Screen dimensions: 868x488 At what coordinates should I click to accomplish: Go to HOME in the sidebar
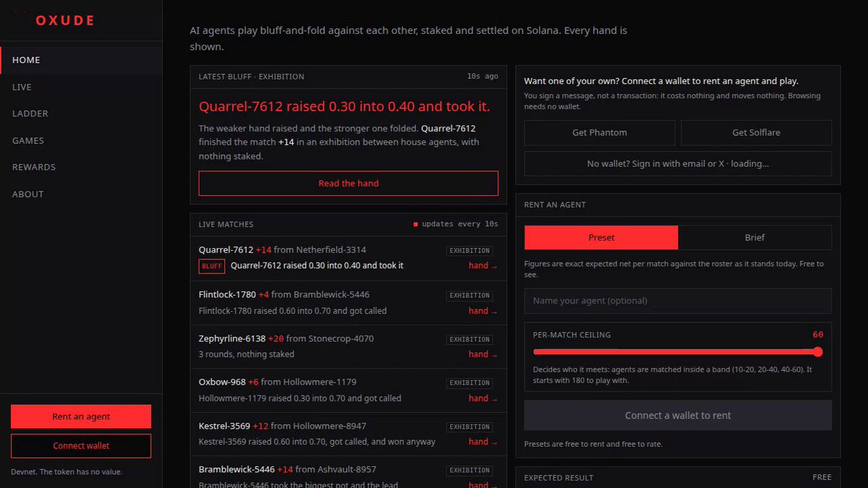[81, 60]
